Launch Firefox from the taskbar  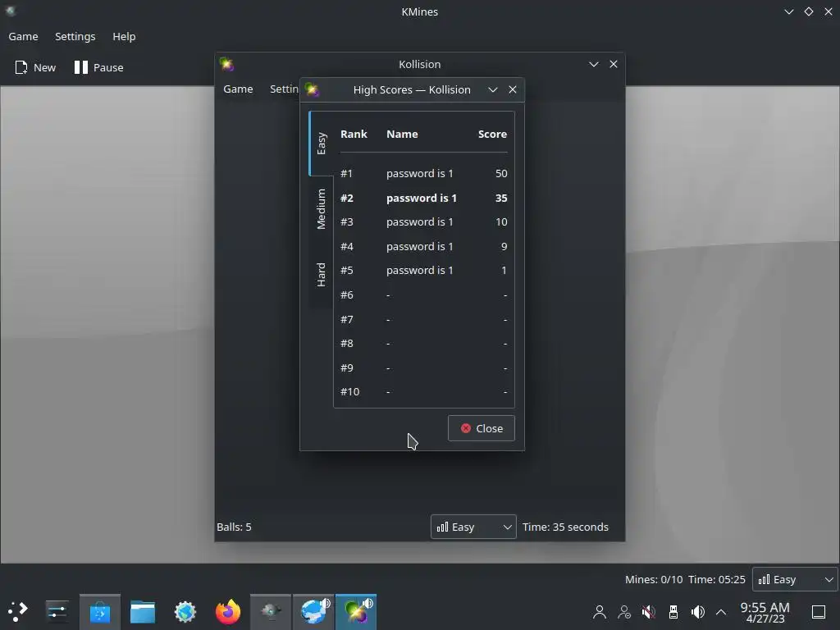[x=228, y=612]
